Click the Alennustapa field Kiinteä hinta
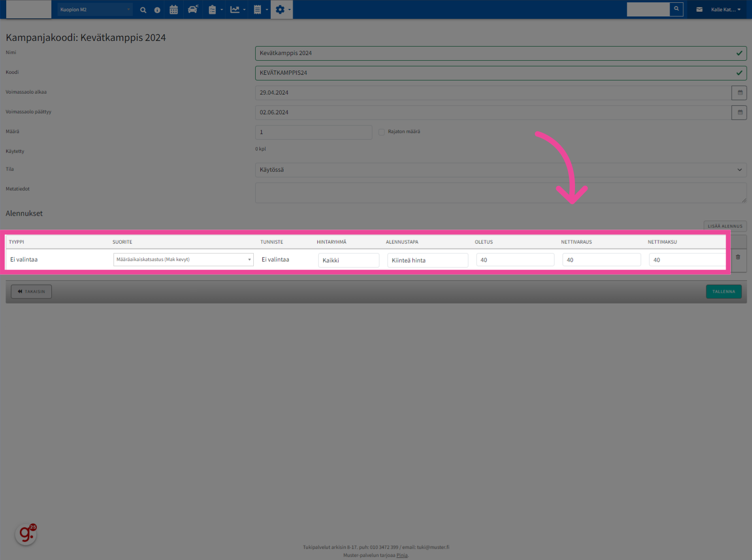 click(x=428, y=260)
